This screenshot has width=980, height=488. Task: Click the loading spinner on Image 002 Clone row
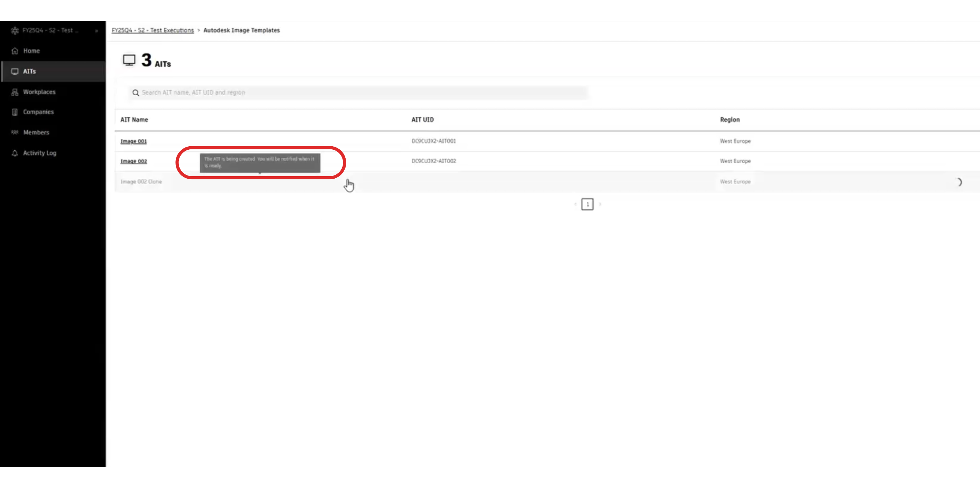coord(959,182)
